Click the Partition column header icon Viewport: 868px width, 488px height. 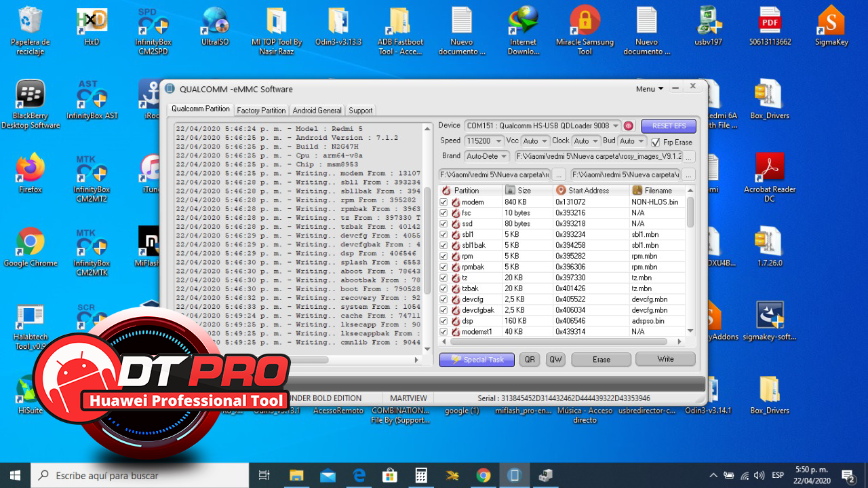446,191
